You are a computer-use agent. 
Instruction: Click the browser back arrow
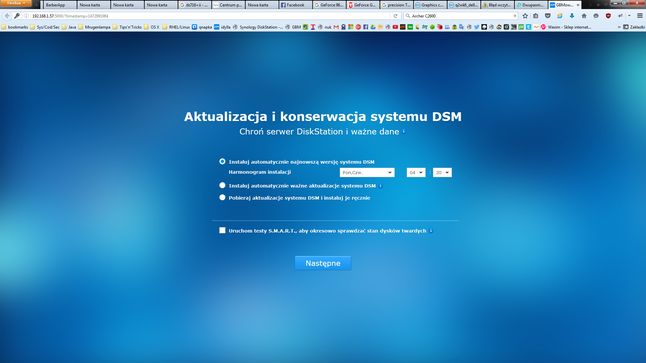[7, 16]
